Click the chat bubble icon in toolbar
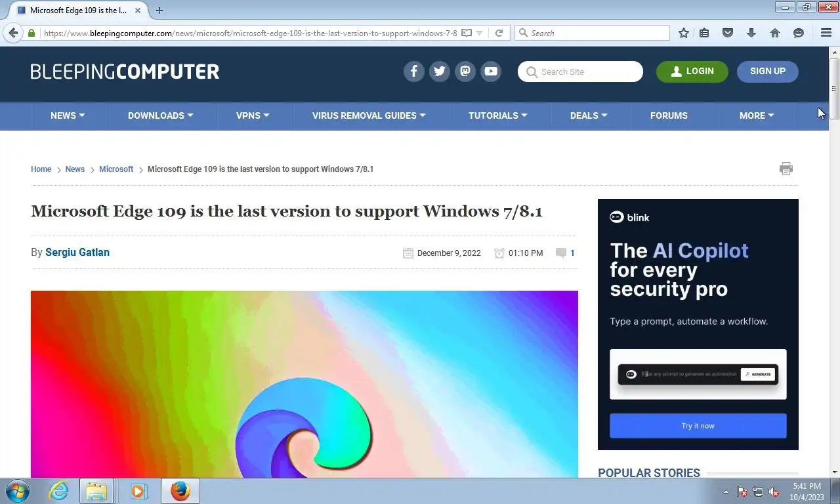The image size is (840, 504). click(x=799, y=33)
